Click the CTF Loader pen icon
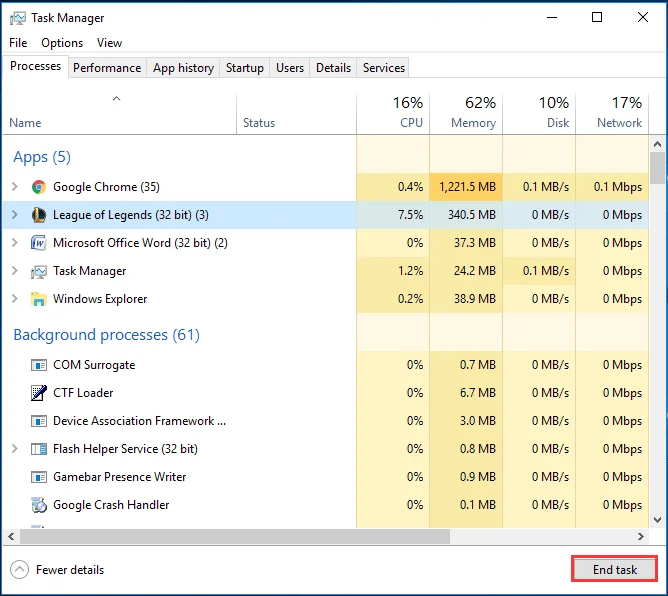The width and height of the screenshot is (668, 596). tap(39, 393)
